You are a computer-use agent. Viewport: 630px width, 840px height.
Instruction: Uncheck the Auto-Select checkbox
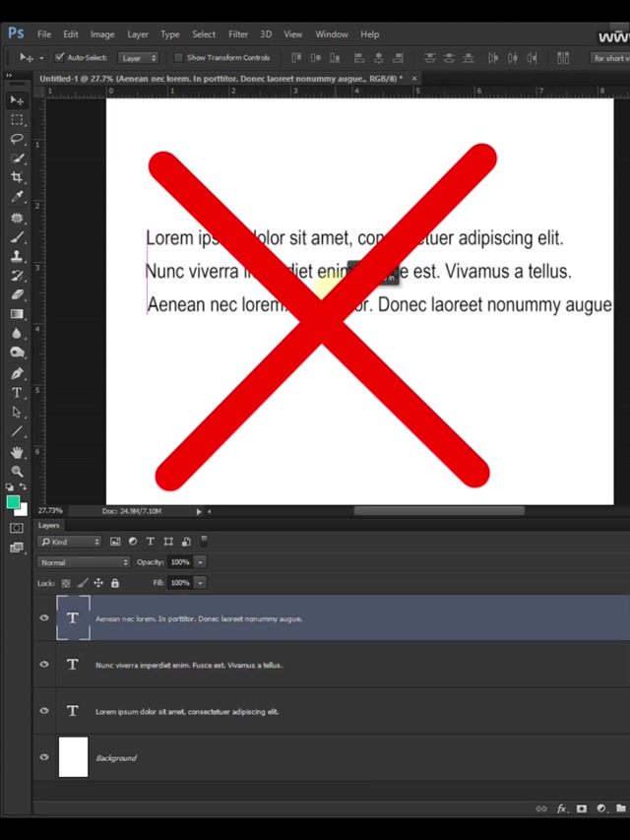pos(60,58)
